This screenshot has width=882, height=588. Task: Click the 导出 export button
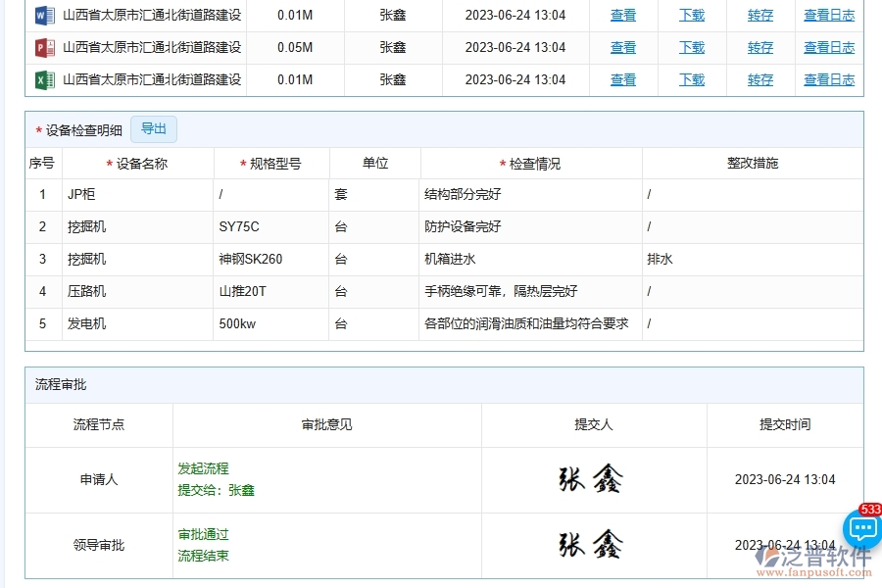pos(153,128)
